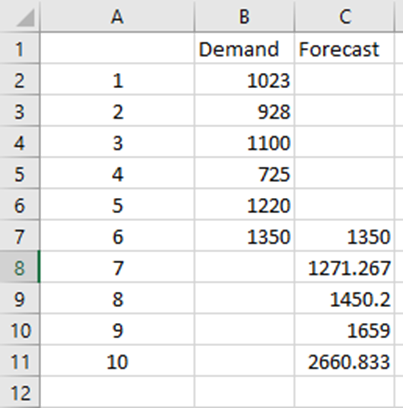Click cell A10 containing period 9
Viewport: 403px width, 408px height.
[117, 330]
